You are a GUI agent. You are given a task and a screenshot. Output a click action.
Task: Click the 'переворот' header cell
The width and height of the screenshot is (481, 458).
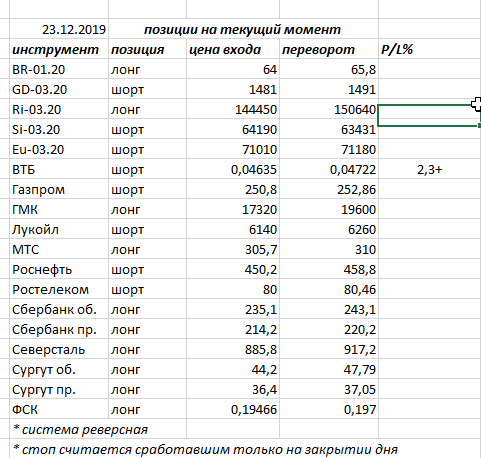(329, 49)
